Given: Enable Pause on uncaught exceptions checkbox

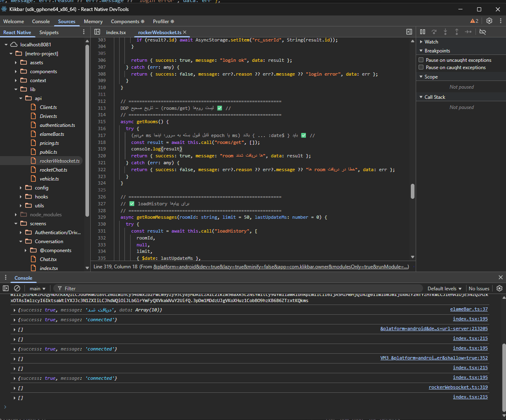Looking at the screenshot, I should (421, 60).
